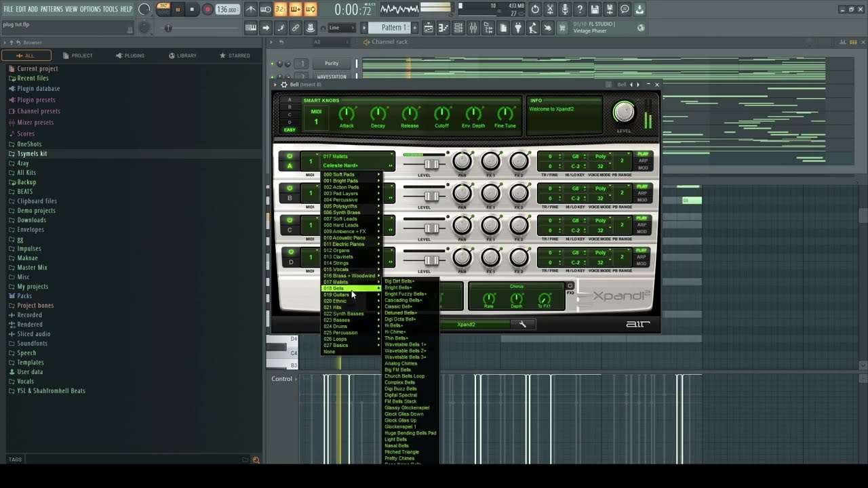Open the piano roll from toolbar
Viewport: 868px width, 488px height.
pos(443,28)
